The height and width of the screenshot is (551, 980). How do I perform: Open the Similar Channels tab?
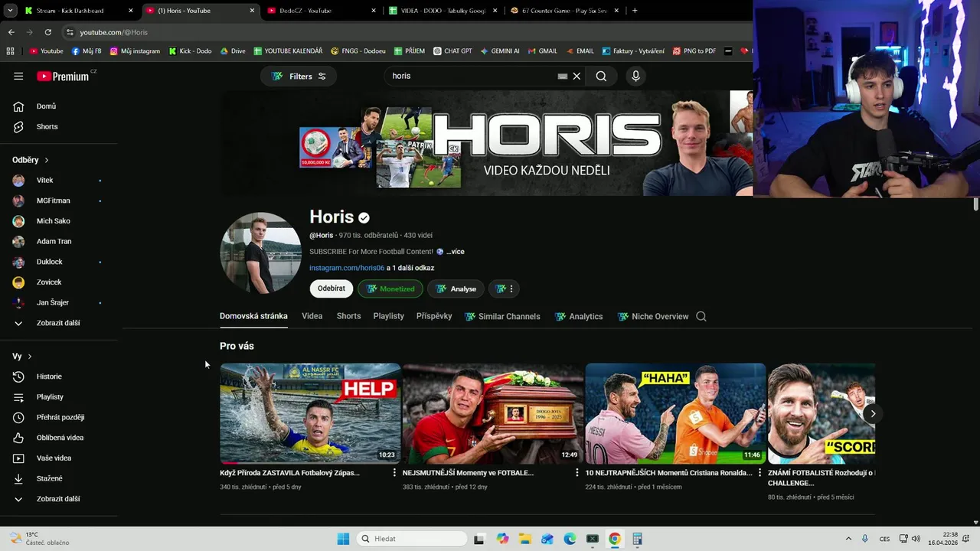(x=502, y=316)
